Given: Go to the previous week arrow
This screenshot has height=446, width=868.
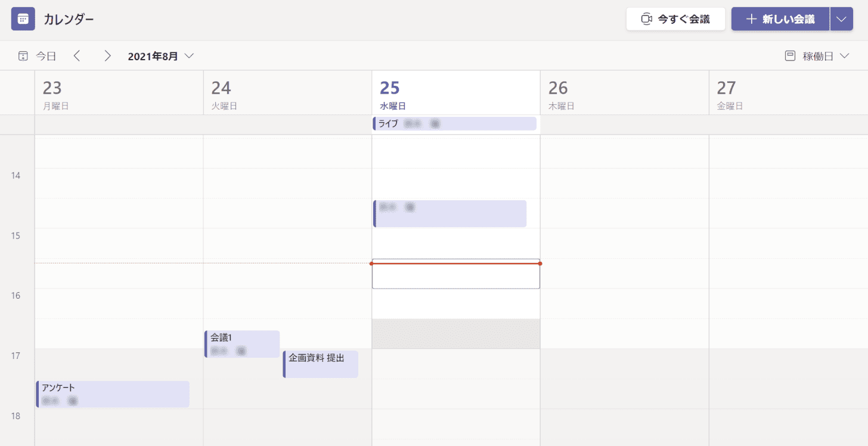Looking at the screenshot, I should (x=76, y=56).
